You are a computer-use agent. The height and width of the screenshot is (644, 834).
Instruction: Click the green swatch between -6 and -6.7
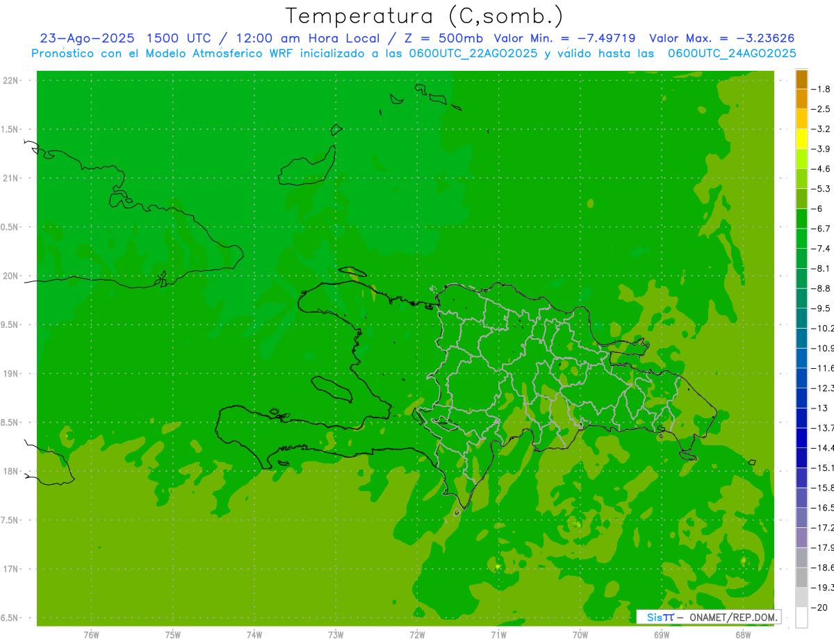tap(801, 219)
